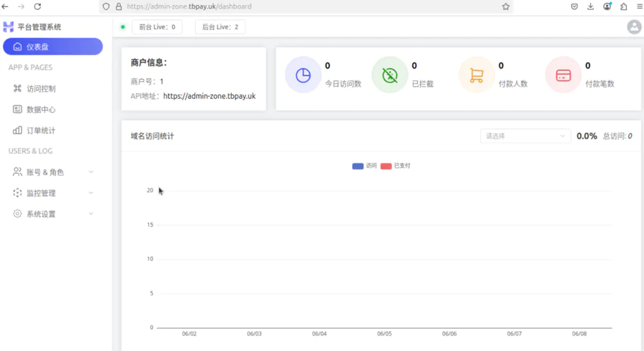Toggle the red 已支付 legend series
The width and height of the screenshot is (644, 351).
coord(396,165)
